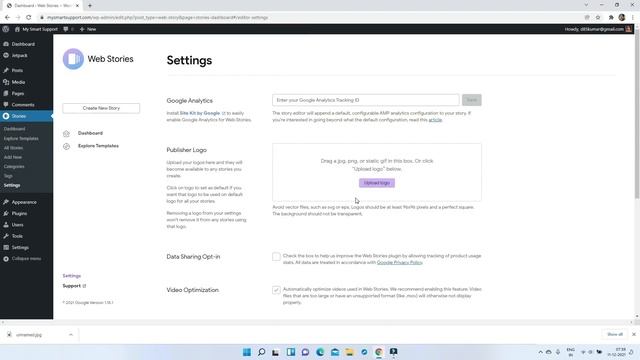This screenshot has width=640, height=360.
Task: Open Pages menu in sidebar
Action: (18, 93)
